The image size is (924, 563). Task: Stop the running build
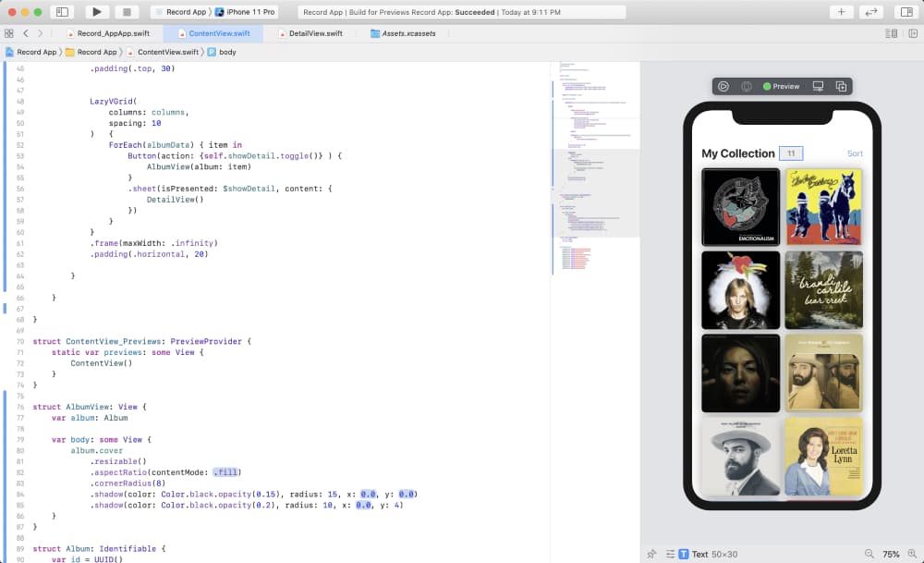click(x=126, y=12)
